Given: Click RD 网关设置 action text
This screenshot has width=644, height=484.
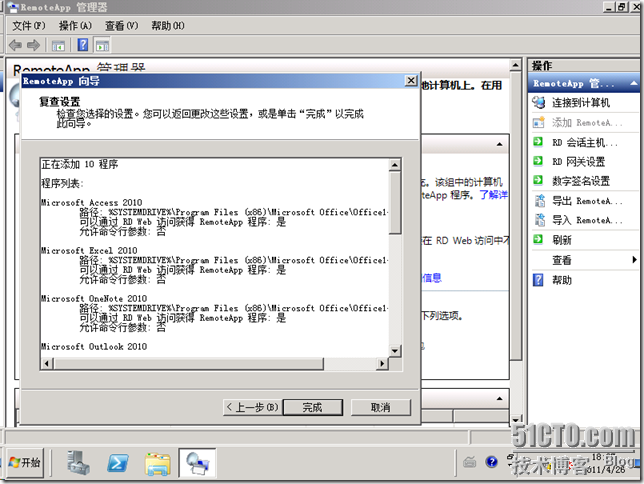Looking at the screenshot, I should click(578, 161).
